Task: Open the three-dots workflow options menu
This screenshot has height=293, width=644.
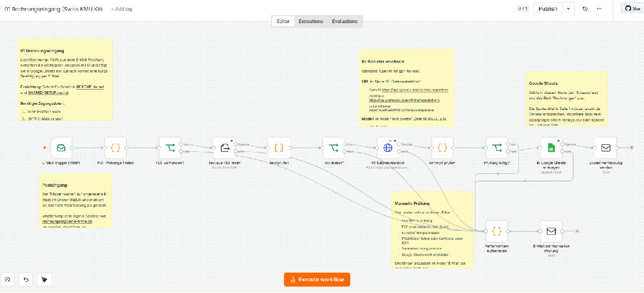Action: [x=599, y=9]
